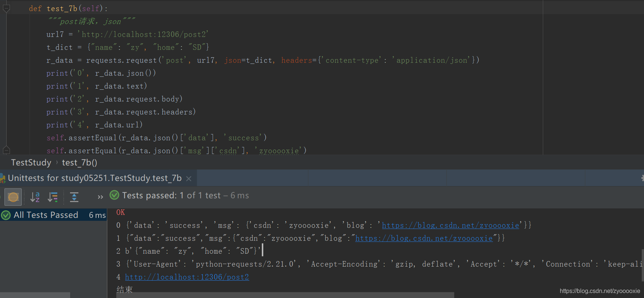Click the fold end marker at last assertEqual line
Image resolution: width=644 pixels, height=298 pixels.
6,150
